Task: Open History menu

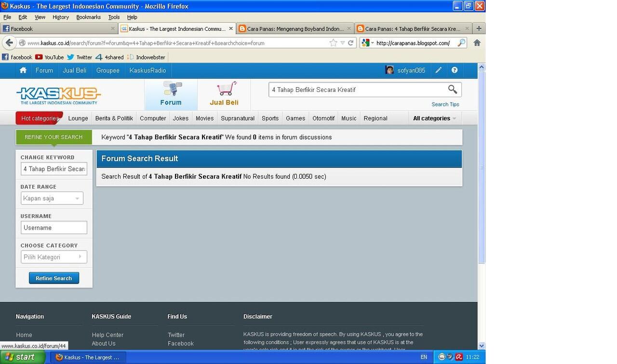Action: click(x=61, y=17)
